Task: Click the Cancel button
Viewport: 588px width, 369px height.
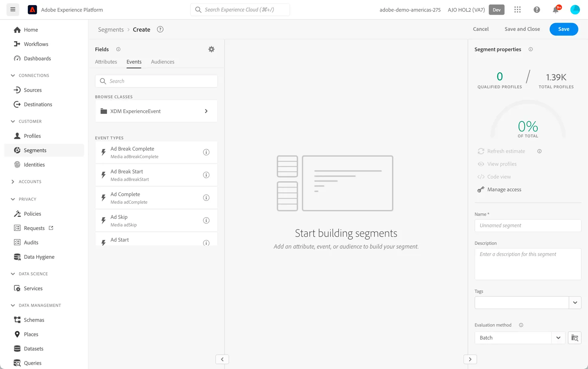Action: (x=481, y=29)
